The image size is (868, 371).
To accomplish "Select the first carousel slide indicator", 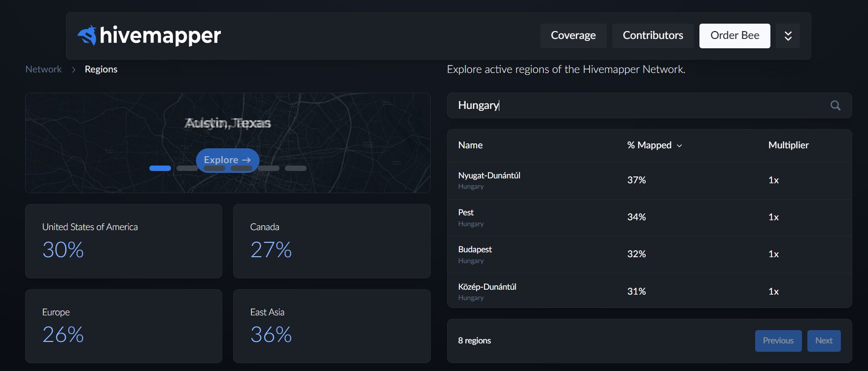I will pos(160,169).
